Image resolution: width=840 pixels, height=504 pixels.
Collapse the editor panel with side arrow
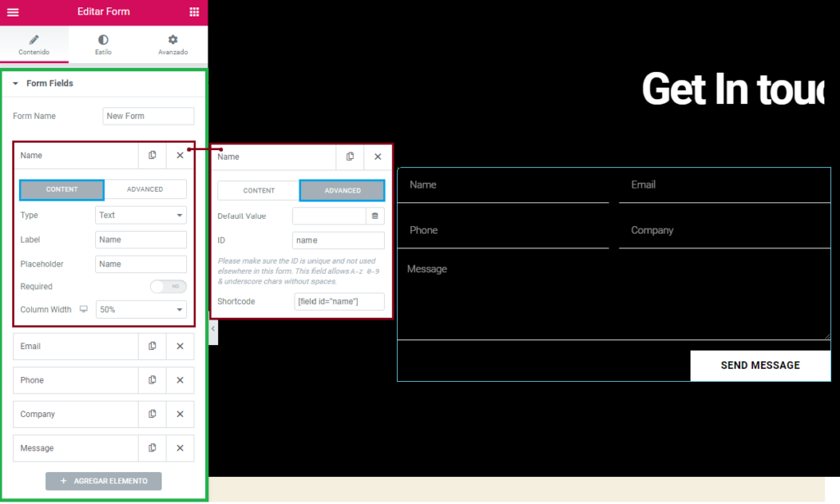point(213,329)
